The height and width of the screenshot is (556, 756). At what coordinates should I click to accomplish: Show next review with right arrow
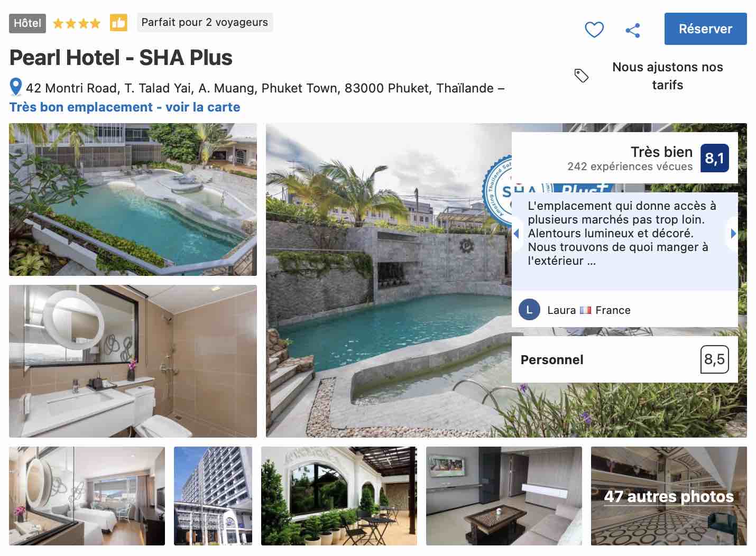pos(733,233)
